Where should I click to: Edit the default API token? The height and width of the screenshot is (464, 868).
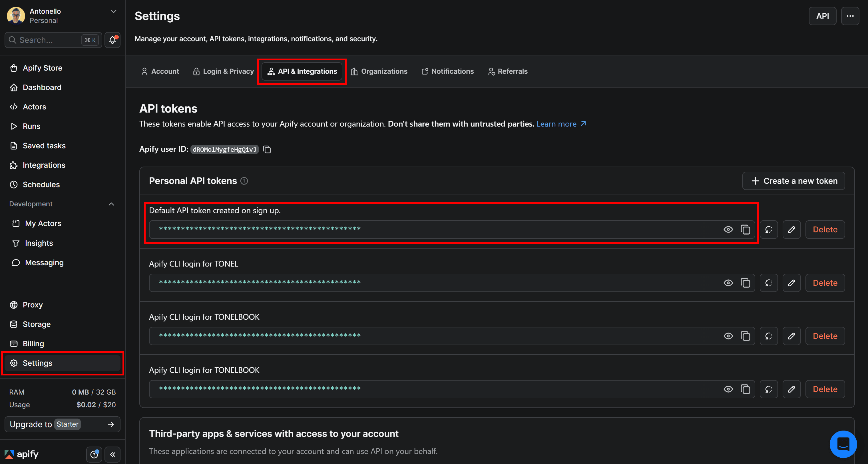point(791,230)
